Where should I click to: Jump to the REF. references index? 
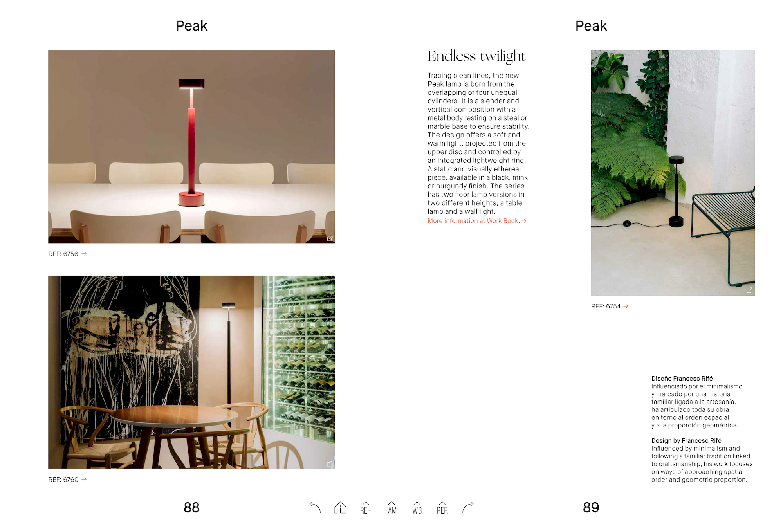[442, 508]
